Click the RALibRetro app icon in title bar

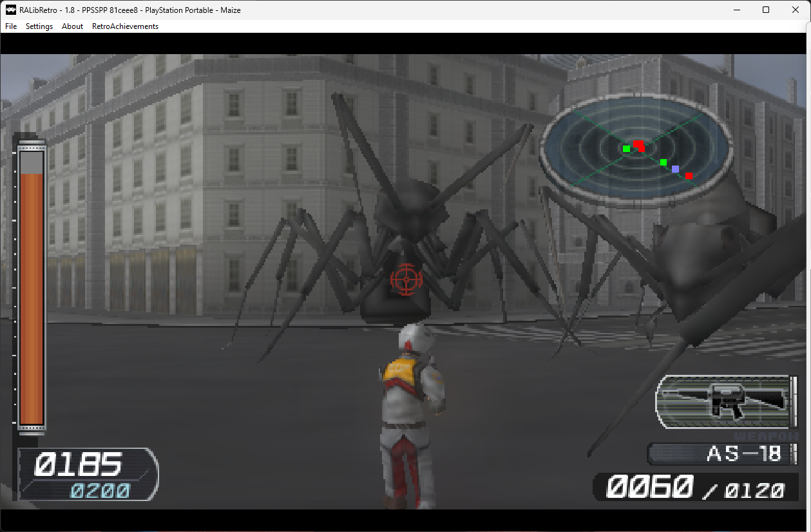click(11, 10)
